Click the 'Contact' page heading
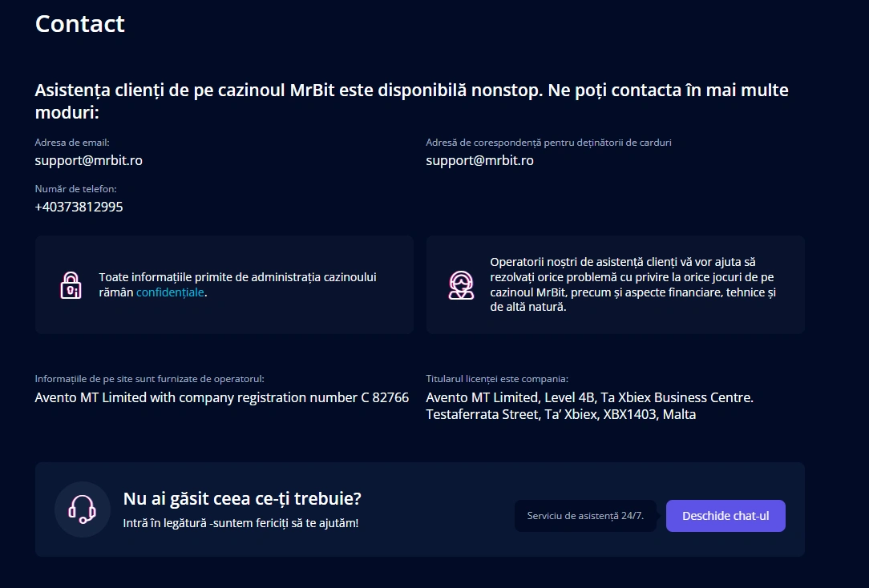Screen dimensions: 869x588 [80, 24]
